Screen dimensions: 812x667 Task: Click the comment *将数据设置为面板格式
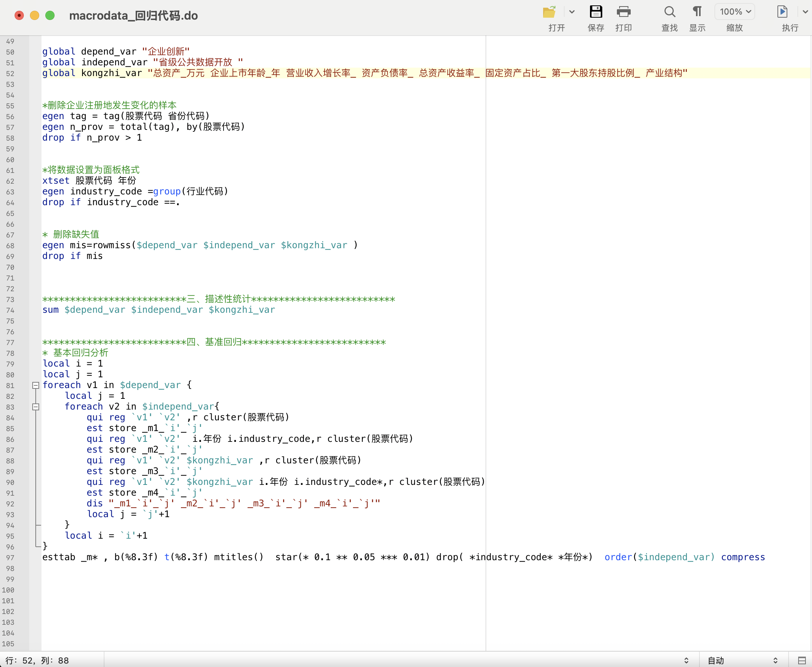click(x=91, y=170)
